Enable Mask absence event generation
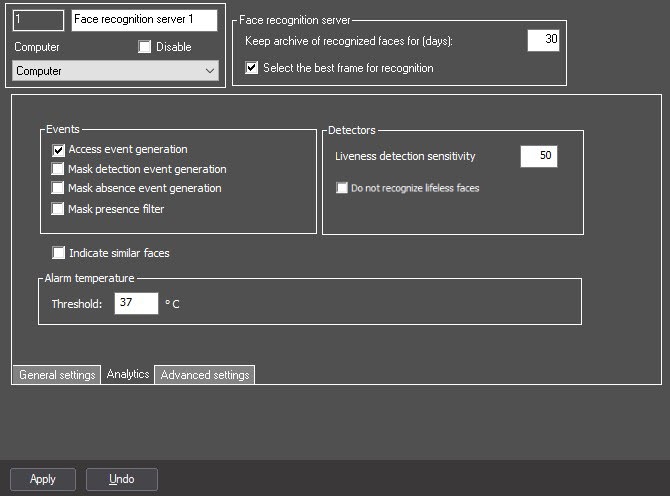The width and height of the screenshot is (670, 496). point(57,188)
